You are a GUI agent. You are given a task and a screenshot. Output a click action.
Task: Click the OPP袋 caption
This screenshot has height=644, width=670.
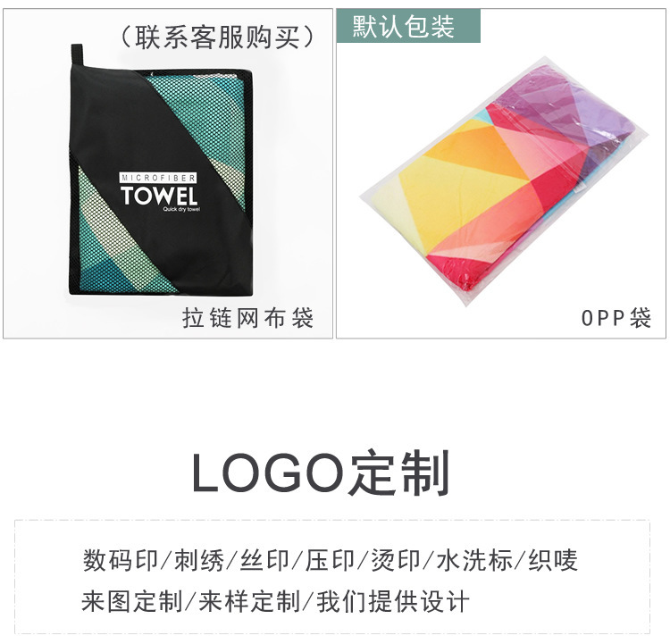pyautogui.click(x=616, y=318)
